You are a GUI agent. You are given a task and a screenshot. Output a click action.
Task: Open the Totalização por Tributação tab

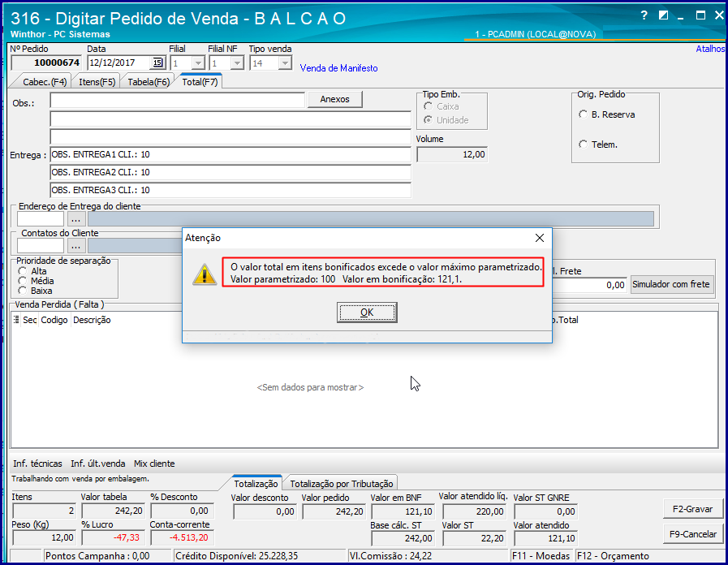pos(341,484)
